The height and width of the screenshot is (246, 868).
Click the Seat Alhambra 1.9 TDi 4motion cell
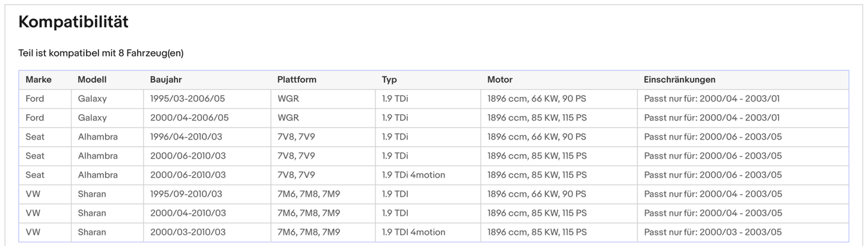[413, 175]
